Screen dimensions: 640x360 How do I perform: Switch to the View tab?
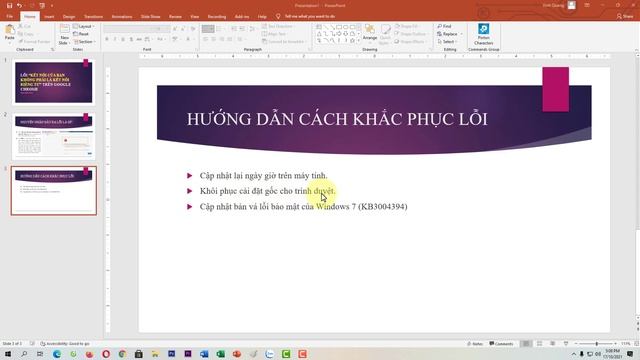pos(195,17)
